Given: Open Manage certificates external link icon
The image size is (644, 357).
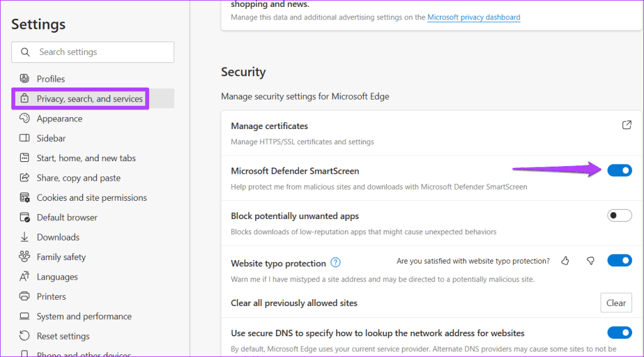Looking at the screenshot, I should point(626,125).
